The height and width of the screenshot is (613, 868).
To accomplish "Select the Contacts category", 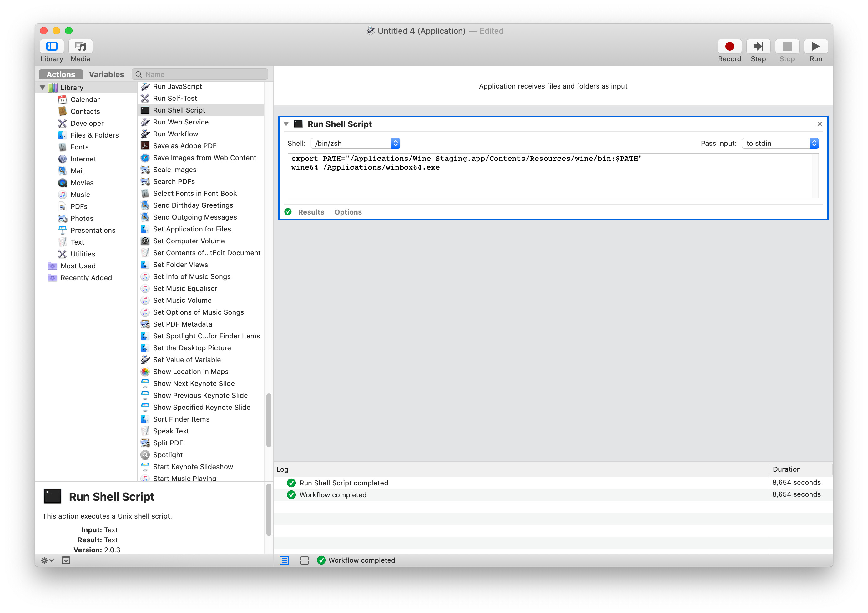I will pyautogui.click(x=85, y=111).
